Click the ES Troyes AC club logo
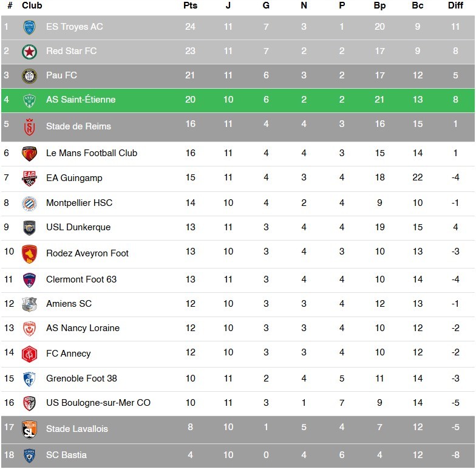Viewport: 476px width, 469px height. pos(29,27)
